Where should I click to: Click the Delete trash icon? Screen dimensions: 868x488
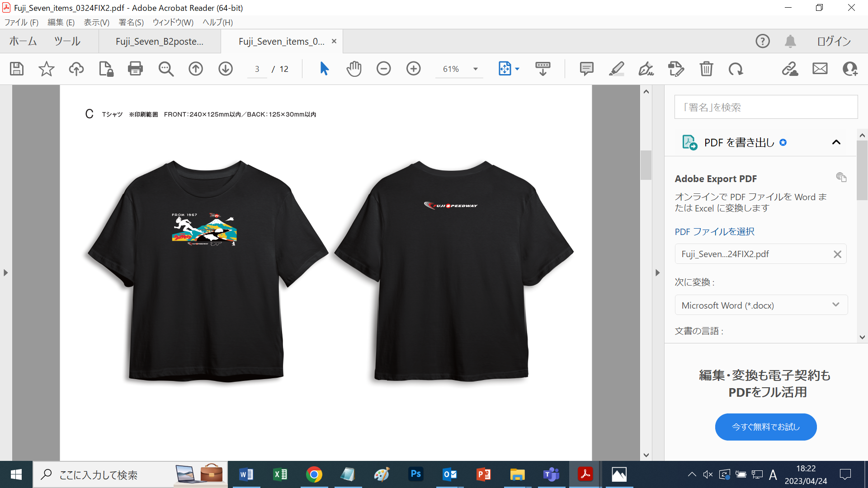pyautogui.click(x=706, y=69)
